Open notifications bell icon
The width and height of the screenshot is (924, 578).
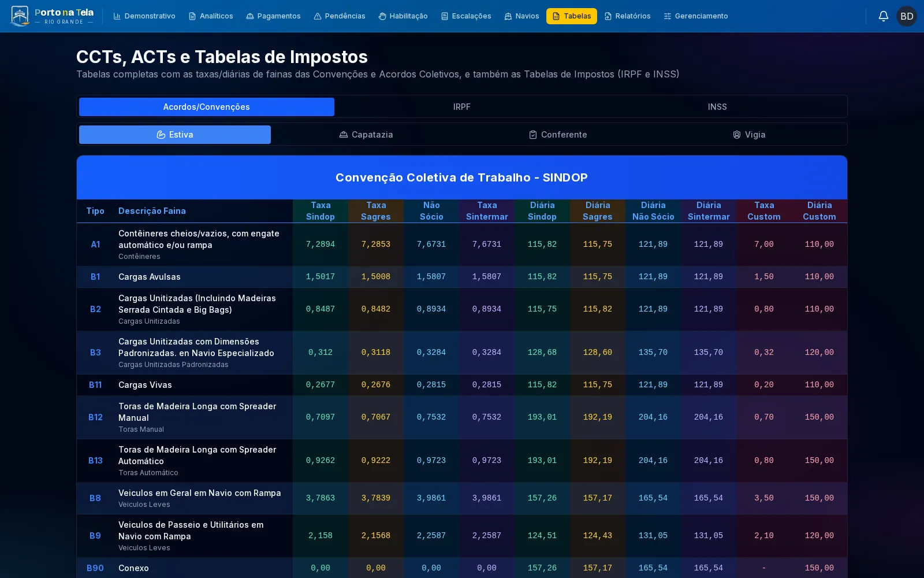pos(883,16)
